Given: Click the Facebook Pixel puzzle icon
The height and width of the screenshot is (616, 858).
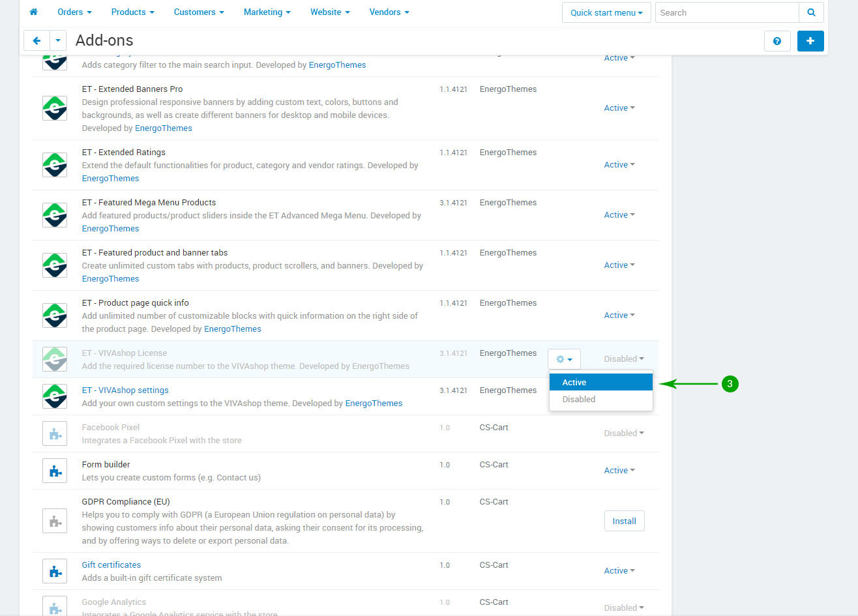Looking at the screenshot, I should (55, 433).
